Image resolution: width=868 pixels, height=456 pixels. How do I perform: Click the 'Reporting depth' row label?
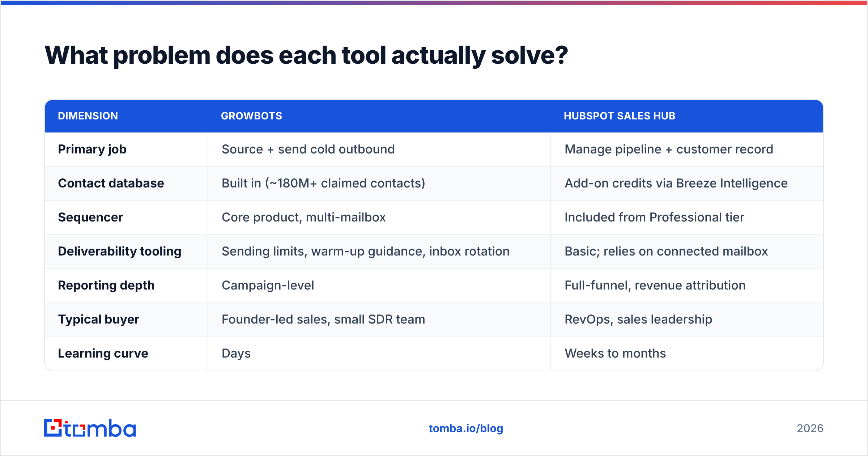tap(106, 286)
